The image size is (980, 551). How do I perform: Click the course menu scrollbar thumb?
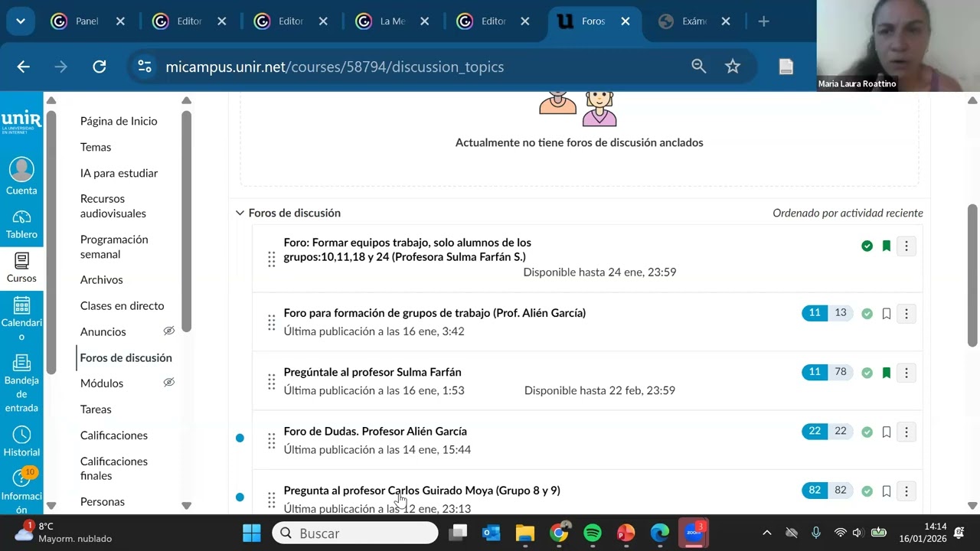pyautogui.click(x=186, y=222)
